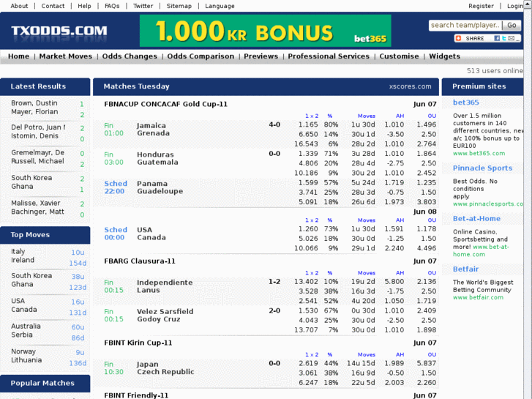Share by email envelope icon
The image size is (532, 399).
(x=512, y=38)
